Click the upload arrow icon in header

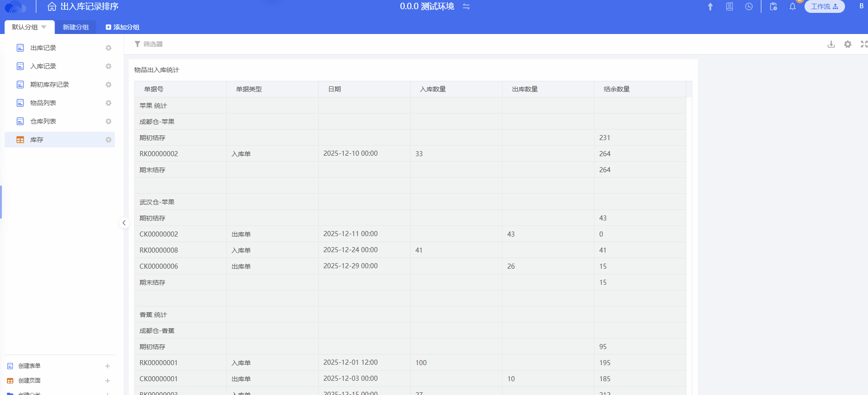pos(710,6)
